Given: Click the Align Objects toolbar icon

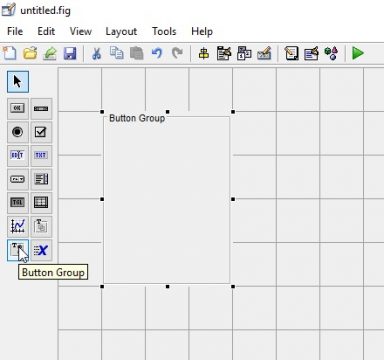Looking at the screenshot, I should [204, 53].
